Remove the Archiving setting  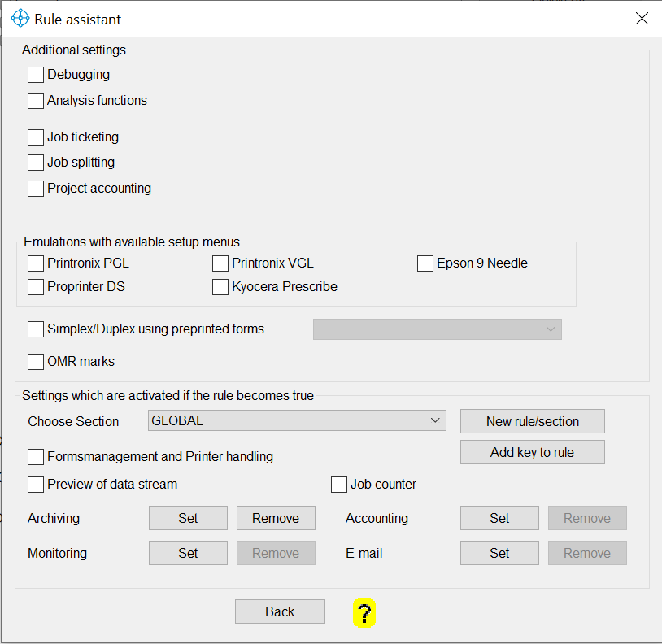point(276,518)
